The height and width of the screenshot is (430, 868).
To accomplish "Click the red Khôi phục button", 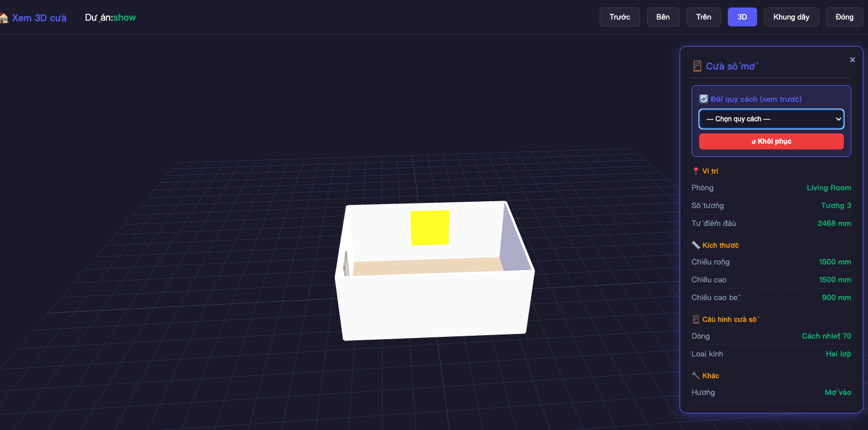I will click(771, 141).
